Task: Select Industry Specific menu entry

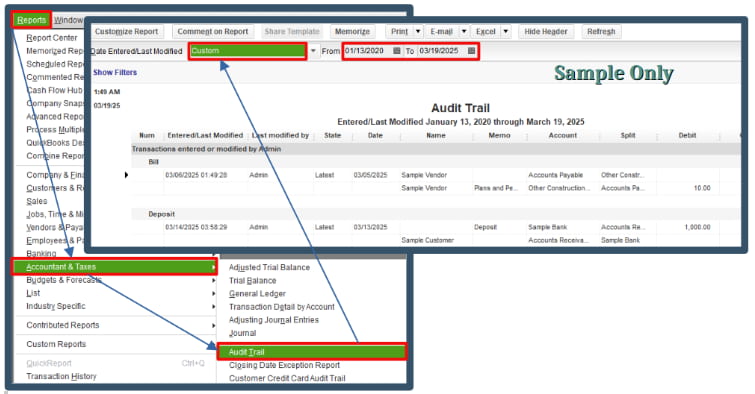Action: [x=56, y=306]
